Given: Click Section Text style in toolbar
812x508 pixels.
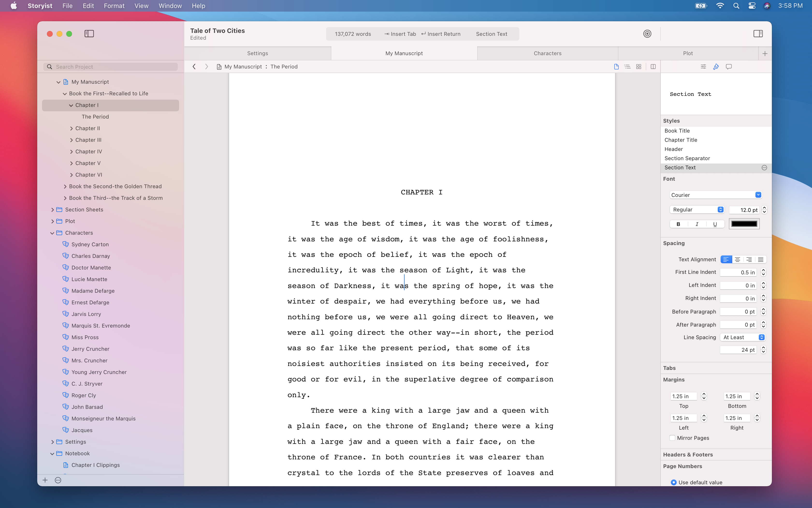Looking at the screenshot, I should [x=492, y=34].
